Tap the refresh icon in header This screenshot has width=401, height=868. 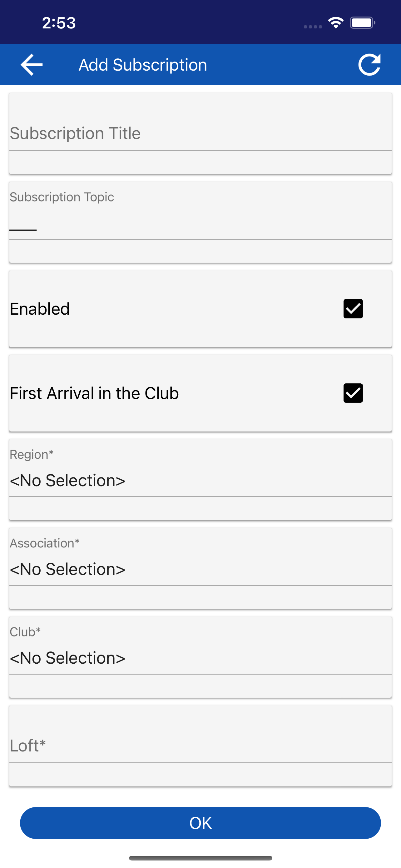(369, 64)
